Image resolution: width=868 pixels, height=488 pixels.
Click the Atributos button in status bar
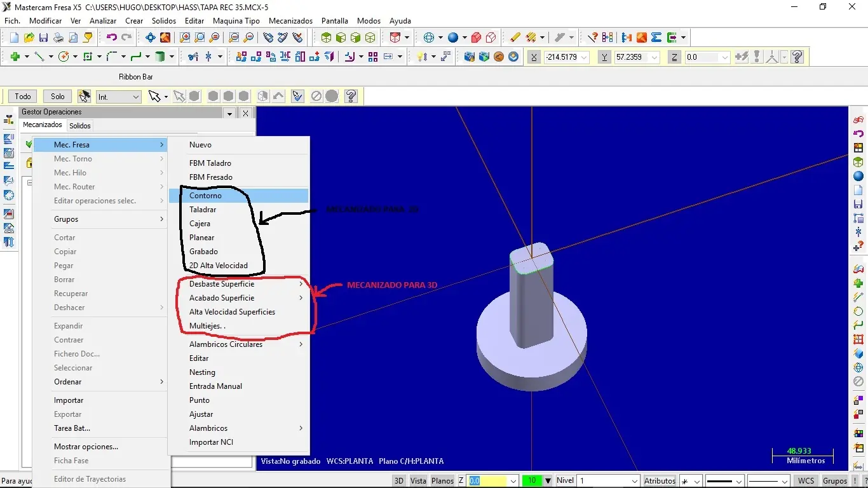point(660,481)
